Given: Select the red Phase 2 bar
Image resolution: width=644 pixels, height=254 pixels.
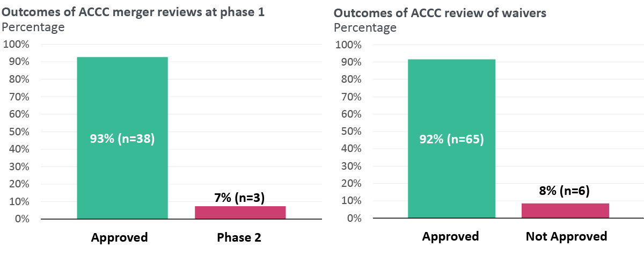Looking at the screenshot, I should tap(240, 213).
